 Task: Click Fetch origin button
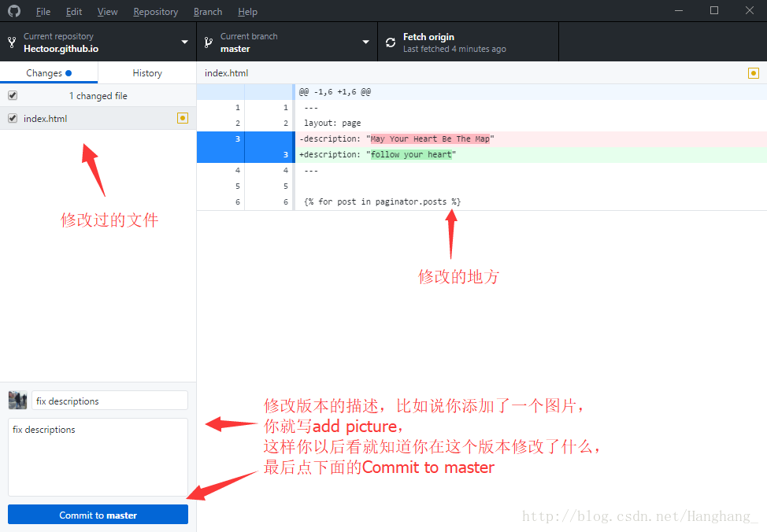[468, 42]
